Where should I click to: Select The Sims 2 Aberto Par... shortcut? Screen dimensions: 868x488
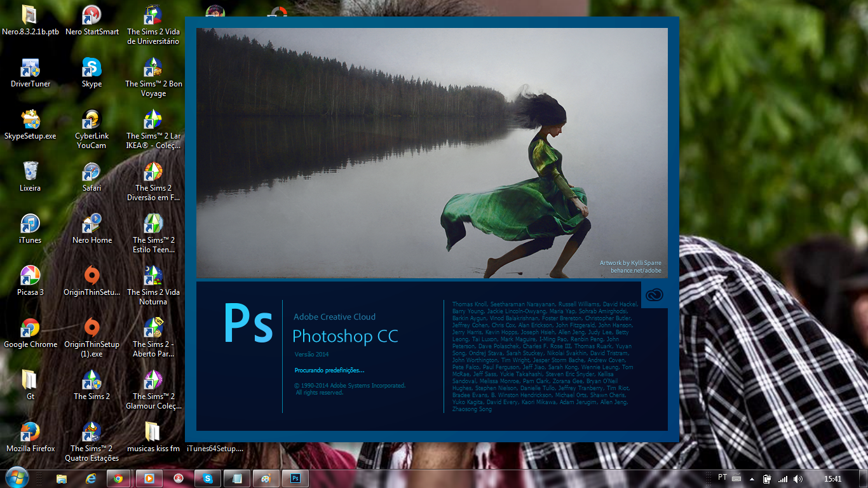tap(153, 337)
